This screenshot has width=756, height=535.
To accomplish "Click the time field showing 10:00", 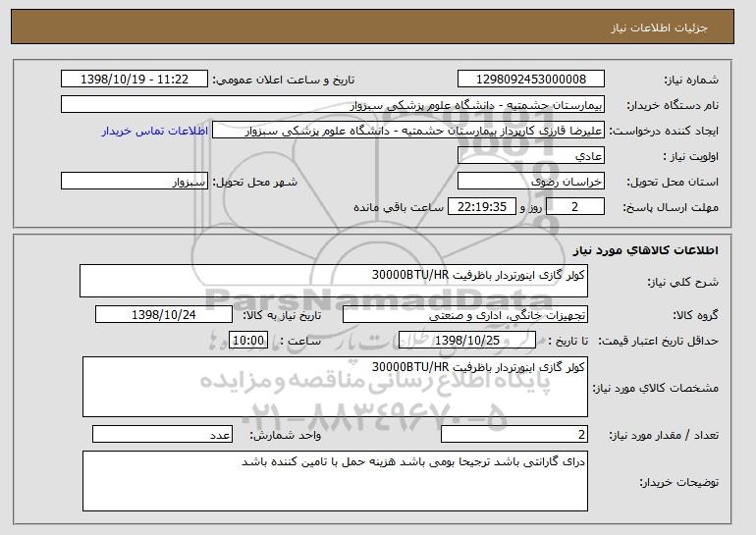I will [x=248, y=341].
